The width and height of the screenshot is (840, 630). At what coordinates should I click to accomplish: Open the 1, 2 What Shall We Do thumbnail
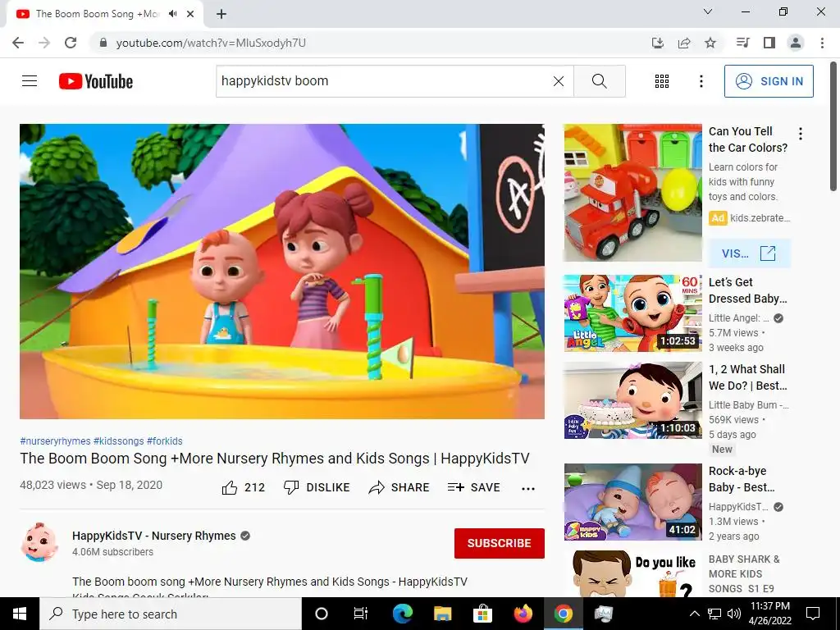tap(632, 400)
